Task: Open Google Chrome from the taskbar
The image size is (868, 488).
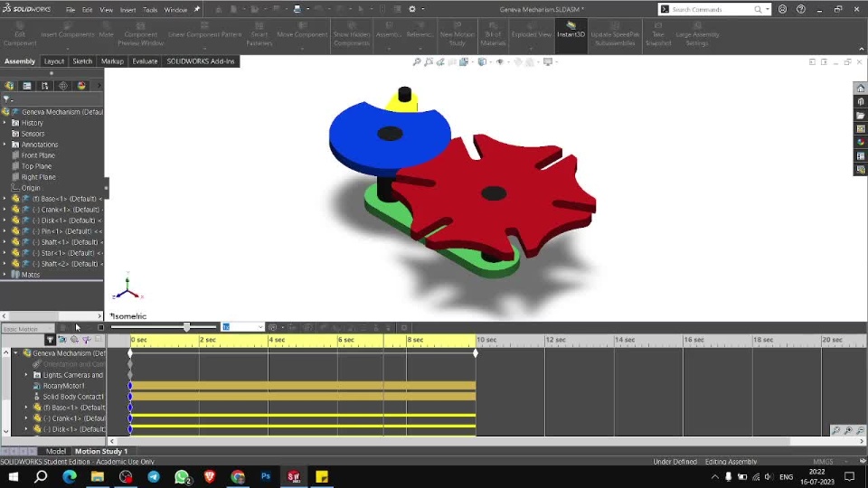Action: coord(238,476)
